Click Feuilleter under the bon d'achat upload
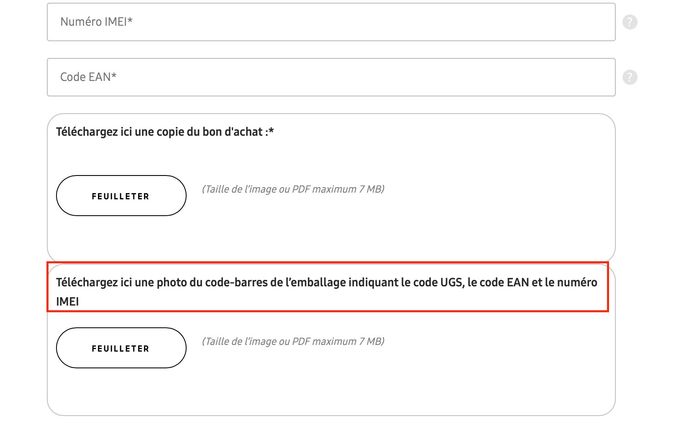 pos(121,196)
